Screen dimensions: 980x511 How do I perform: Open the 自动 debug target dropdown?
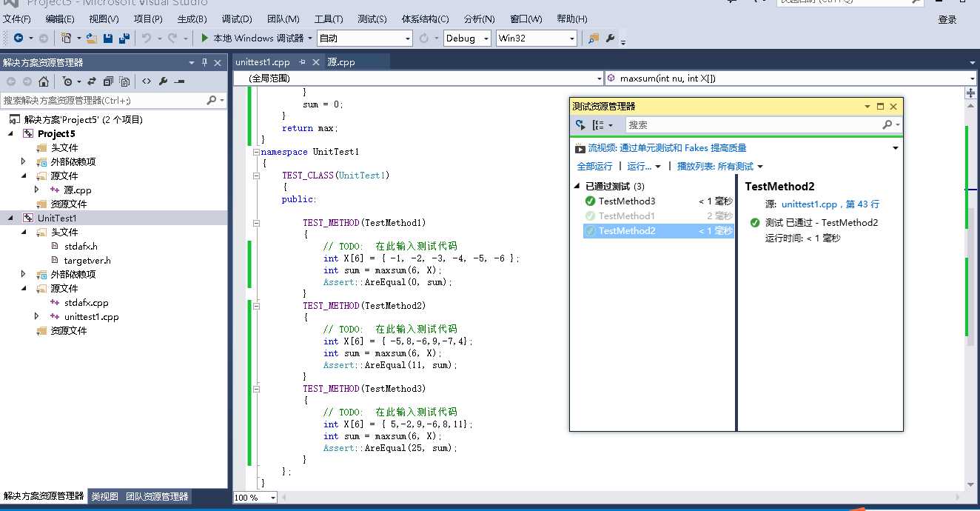(x=408, y=38)
